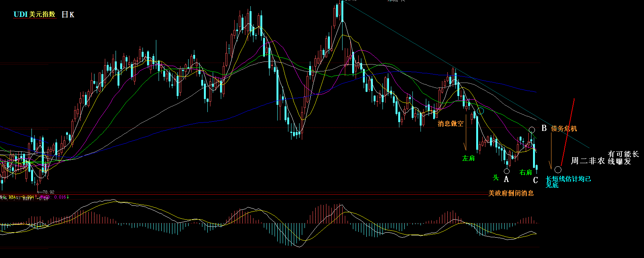Click the '日K' period label
This screenshot has width=644, height=258.
[68, 15]
